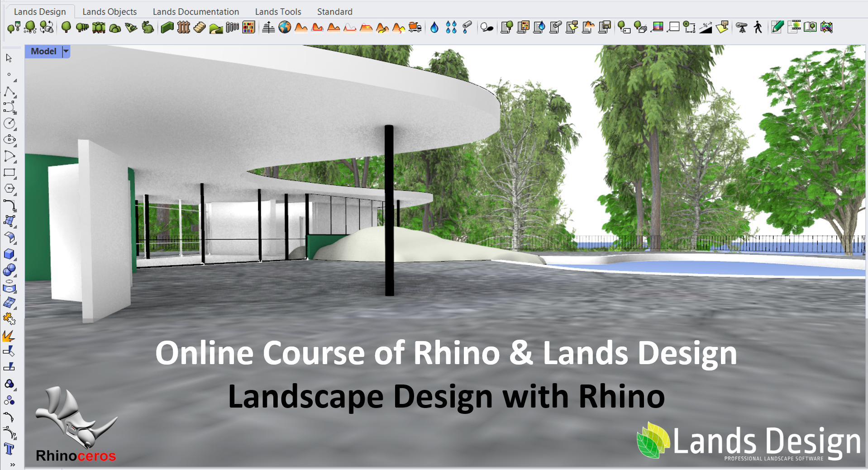Click the Earth globe terrain icon
Viewport: 868px width, 470px height.
point(285,27)
